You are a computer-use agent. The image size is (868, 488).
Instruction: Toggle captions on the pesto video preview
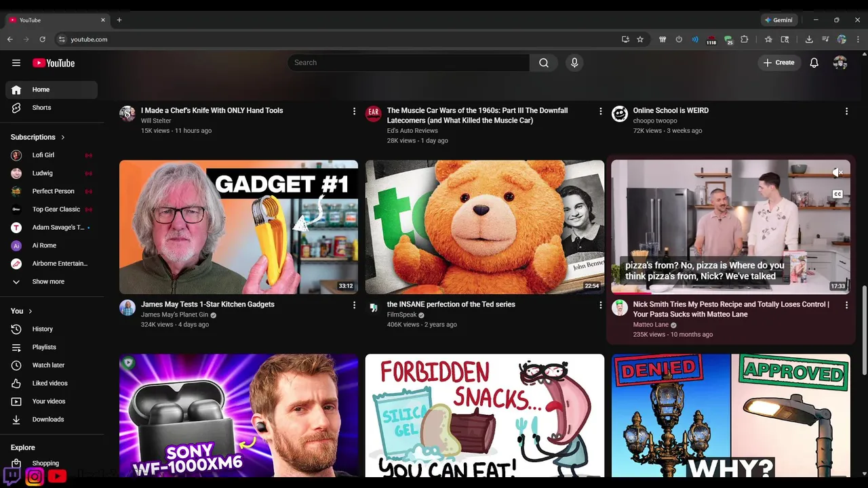pos(837,195)
